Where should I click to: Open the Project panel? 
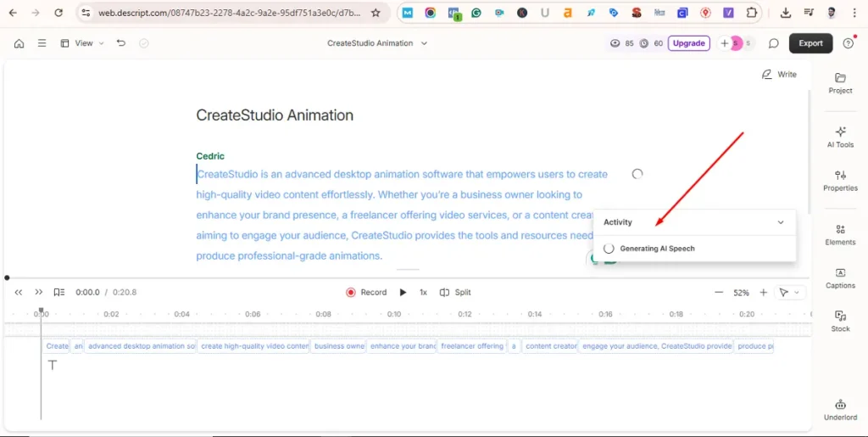pos(840,83)
